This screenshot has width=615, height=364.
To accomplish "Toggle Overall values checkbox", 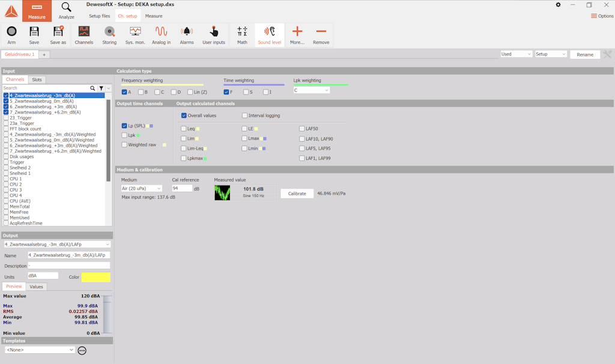I will click(184, 116).
